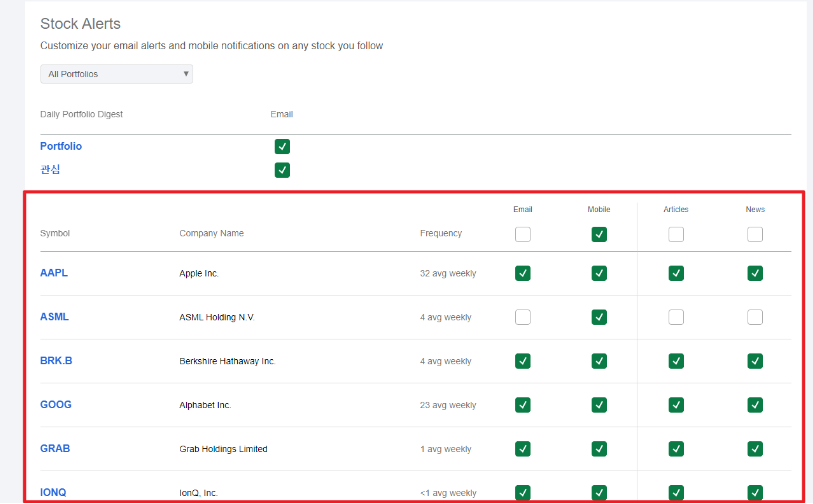The width and height of the screenshot is (813, 504).
Task: Uncheck News alerts for BRK.B
Action: point(755,361)
